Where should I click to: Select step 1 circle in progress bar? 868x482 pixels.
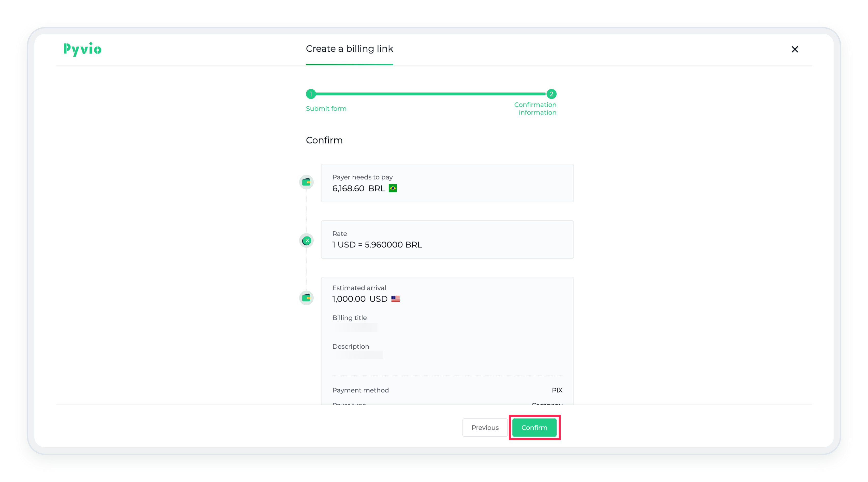[x=311, y=94]
